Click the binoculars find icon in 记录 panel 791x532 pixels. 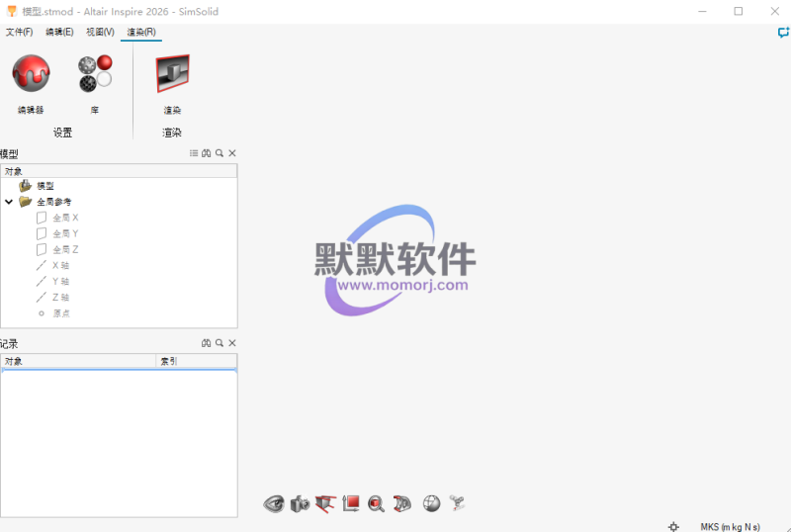click(x=207, y=343)
